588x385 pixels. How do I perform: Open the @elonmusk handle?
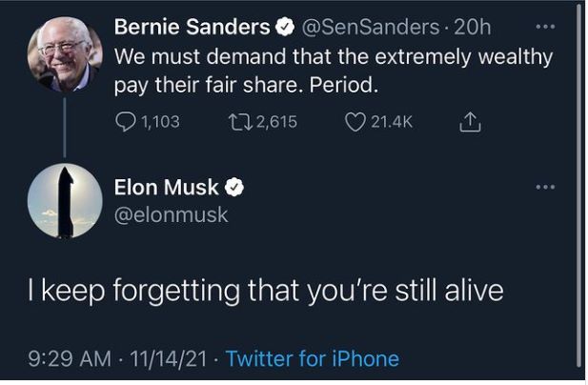[x=171, y=214]
